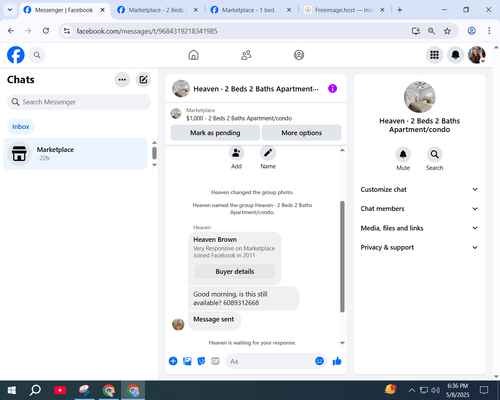
Task: Click the Aa message input field
Action: tap(270, 361)
